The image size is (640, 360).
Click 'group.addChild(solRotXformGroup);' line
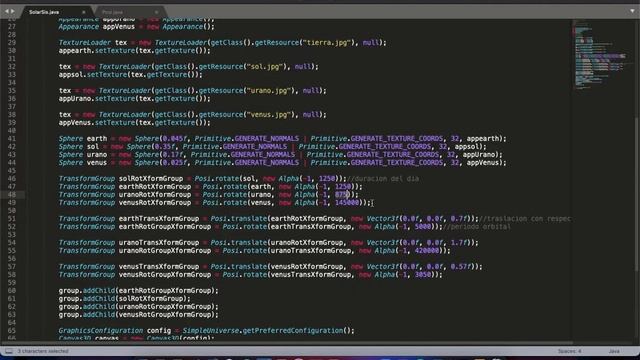click(124, 299)
